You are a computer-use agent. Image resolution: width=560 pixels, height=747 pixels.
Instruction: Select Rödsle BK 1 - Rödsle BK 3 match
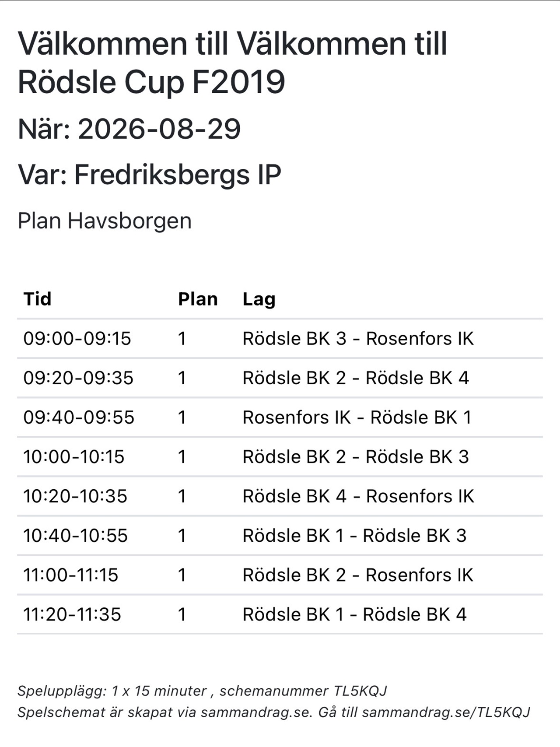click(x=354, y=536)
